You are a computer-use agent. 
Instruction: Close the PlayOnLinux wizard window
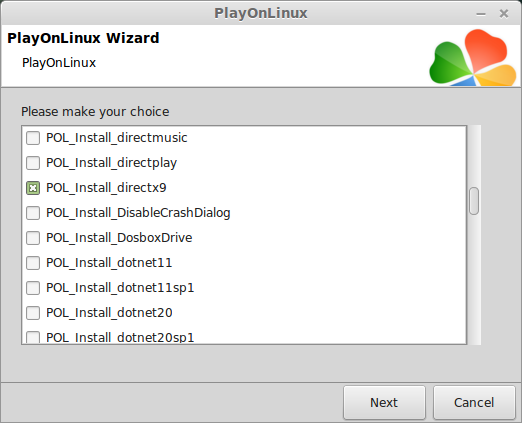click(x=504, y=14)
